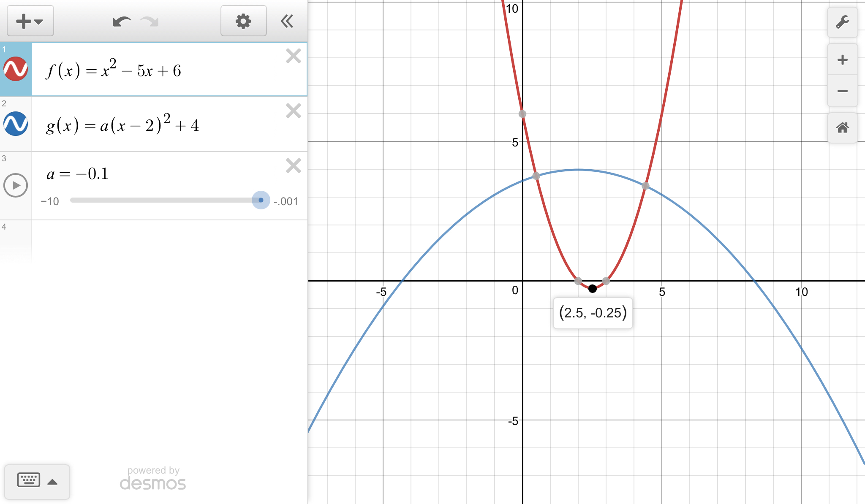Play the slider animation for a
865x504 pixels.
tap(16, 185)
